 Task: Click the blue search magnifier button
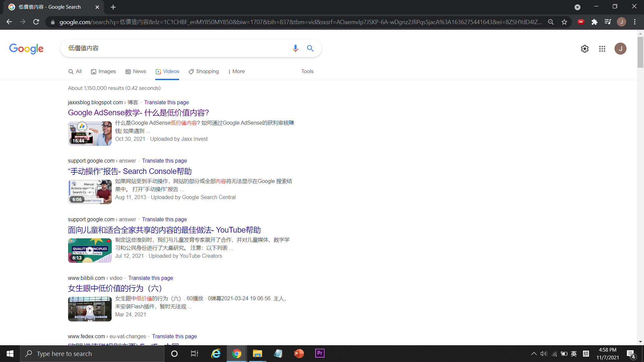[x=310, y=48]
